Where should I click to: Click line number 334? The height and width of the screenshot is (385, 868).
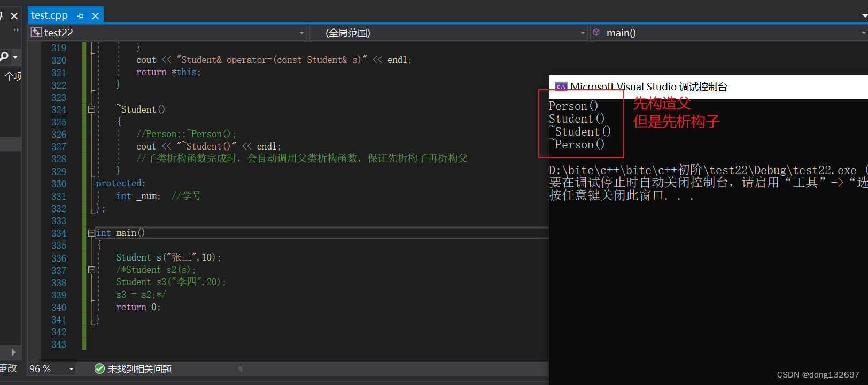click(x=59, y=233)
